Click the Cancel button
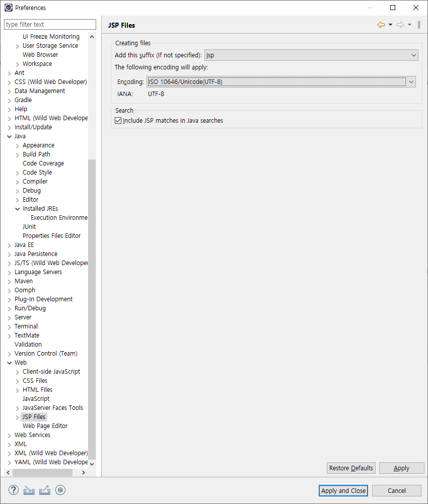 click(396, 490)
